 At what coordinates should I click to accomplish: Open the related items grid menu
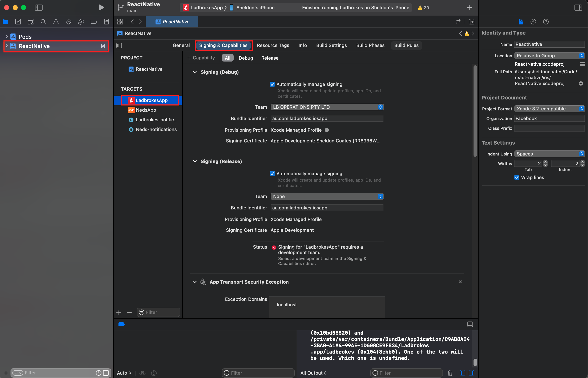[x=120, y=22]
